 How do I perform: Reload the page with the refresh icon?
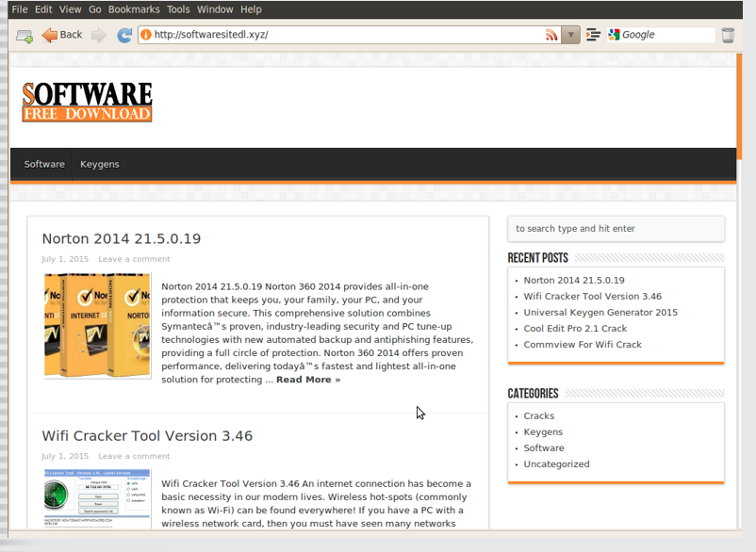click(124, 35)
